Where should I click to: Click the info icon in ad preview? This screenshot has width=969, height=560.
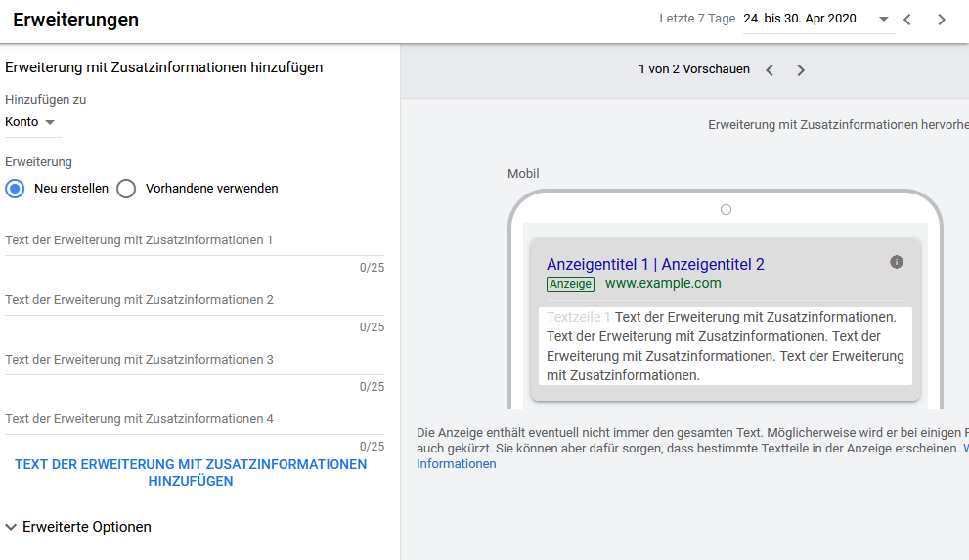click(897, 262)
